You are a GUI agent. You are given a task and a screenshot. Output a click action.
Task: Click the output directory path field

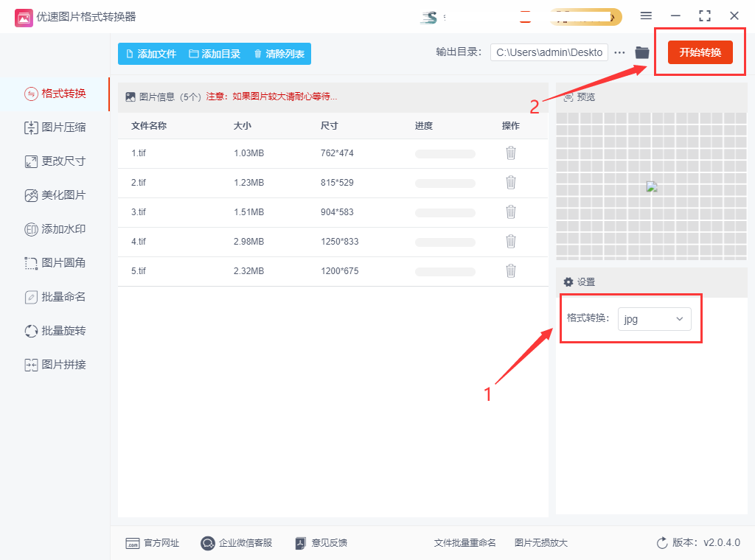[x=549, y=52]
